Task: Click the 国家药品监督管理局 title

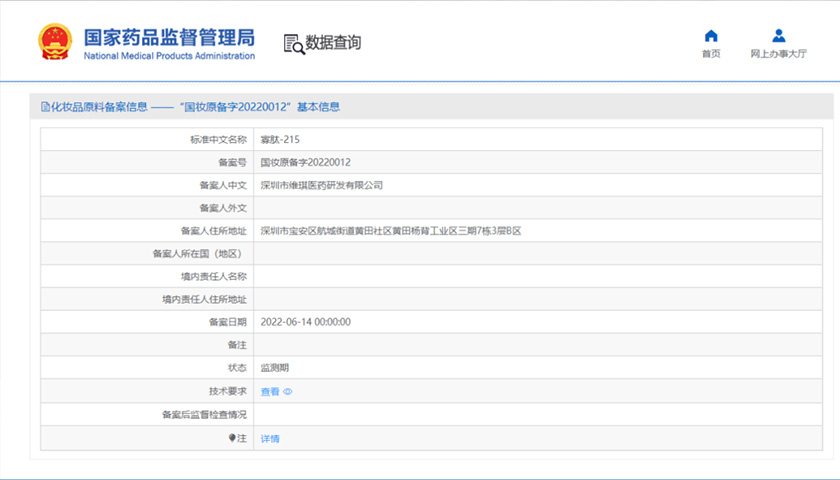Action: pos(169,38)
